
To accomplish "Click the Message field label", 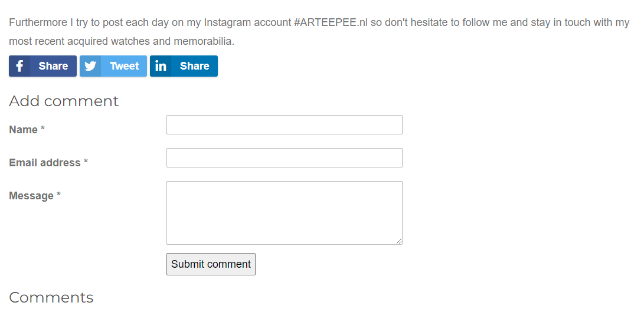I will pos(31,196).
